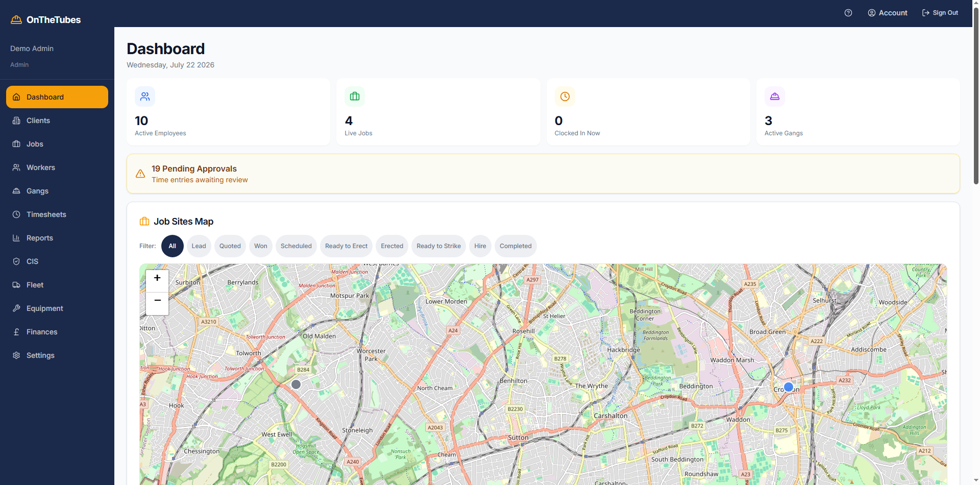Click the Finances pound sign icon
980x485 pixels.
[16, 332]
